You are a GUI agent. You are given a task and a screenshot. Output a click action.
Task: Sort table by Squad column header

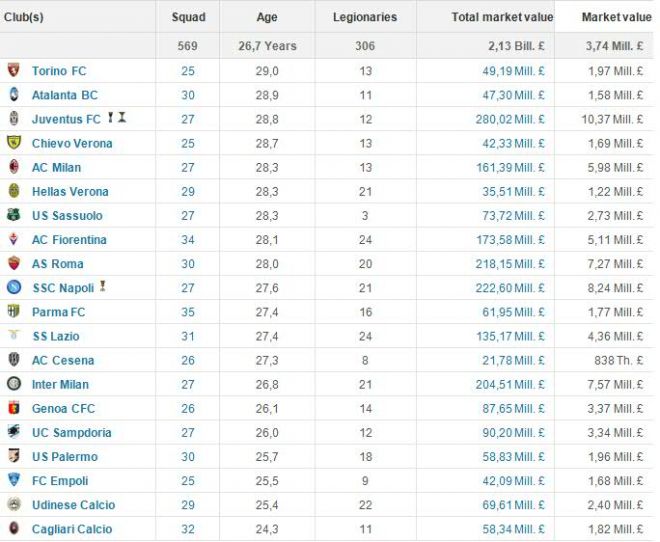[x=188, y=17]
